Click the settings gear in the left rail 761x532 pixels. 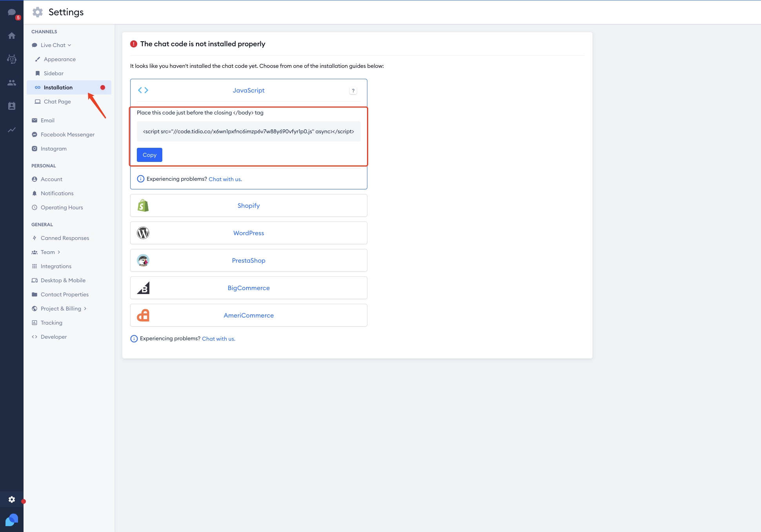point(12,499)
